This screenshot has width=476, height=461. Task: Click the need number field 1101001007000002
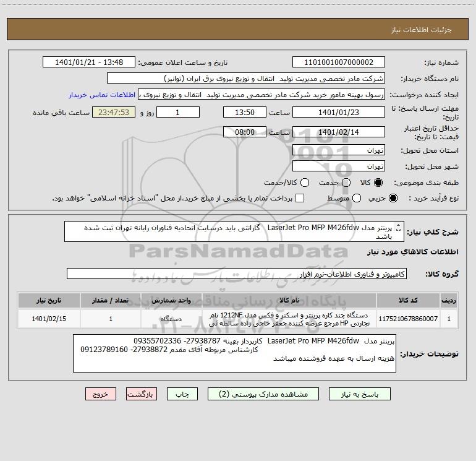click(x=339, y=62)
